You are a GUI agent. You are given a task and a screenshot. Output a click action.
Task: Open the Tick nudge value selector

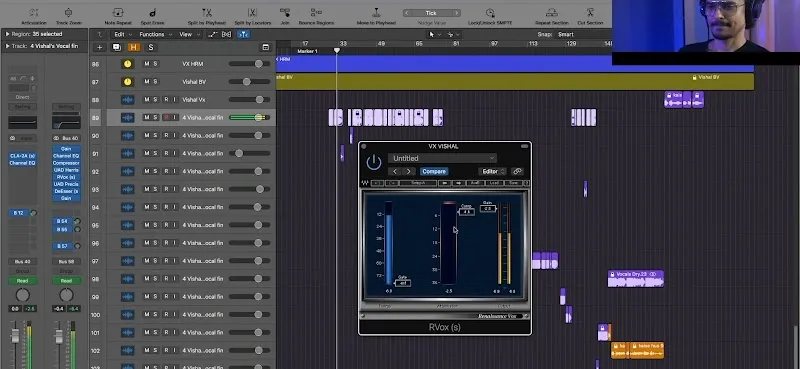coord(431,13)
